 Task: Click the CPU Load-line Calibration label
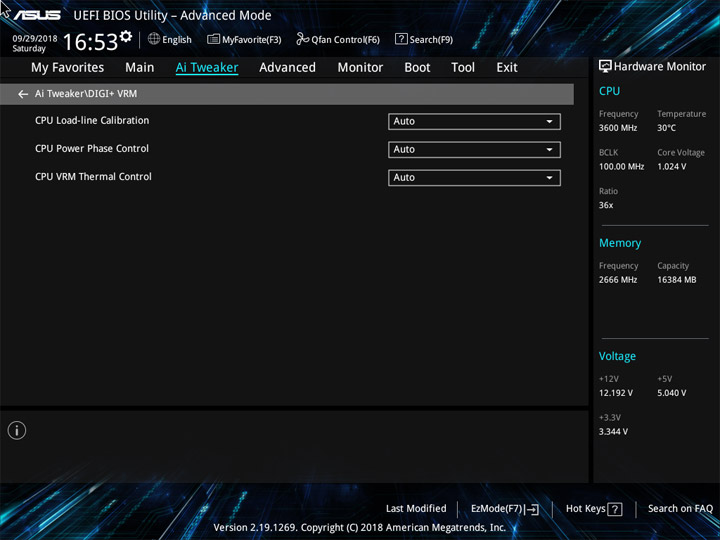click(x=92, y=121)
